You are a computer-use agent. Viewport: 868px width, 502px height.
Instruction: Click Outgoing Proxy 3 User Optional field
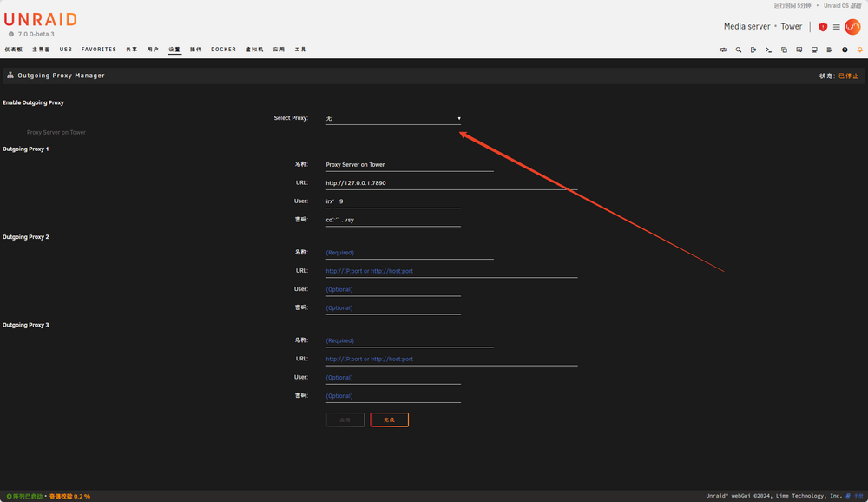[x=393, y=377]
